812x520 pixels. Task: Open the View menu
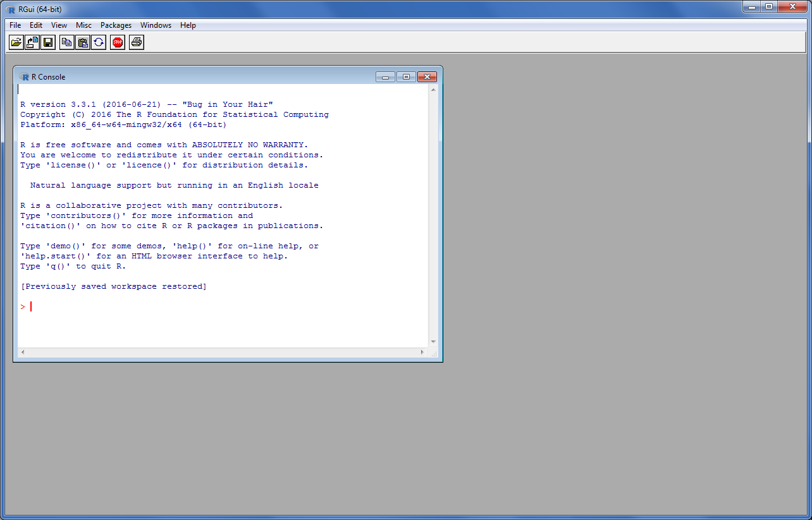[59, 25]
